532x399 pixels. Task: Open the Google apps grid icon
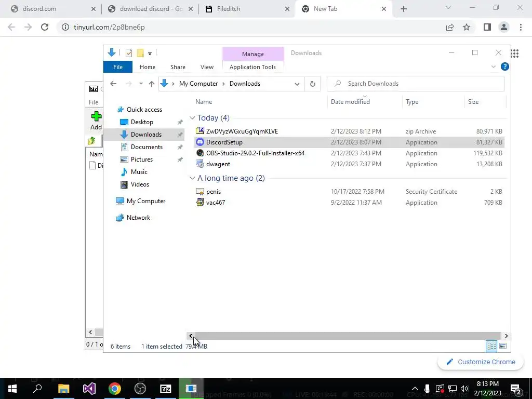pos(515,54)
